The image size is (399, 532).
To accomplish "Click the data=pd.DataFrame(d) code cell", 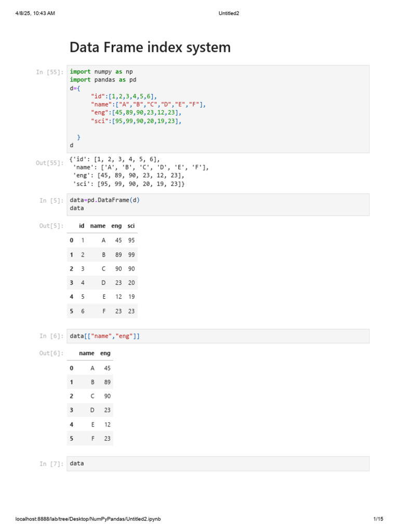I will (218, 204).
